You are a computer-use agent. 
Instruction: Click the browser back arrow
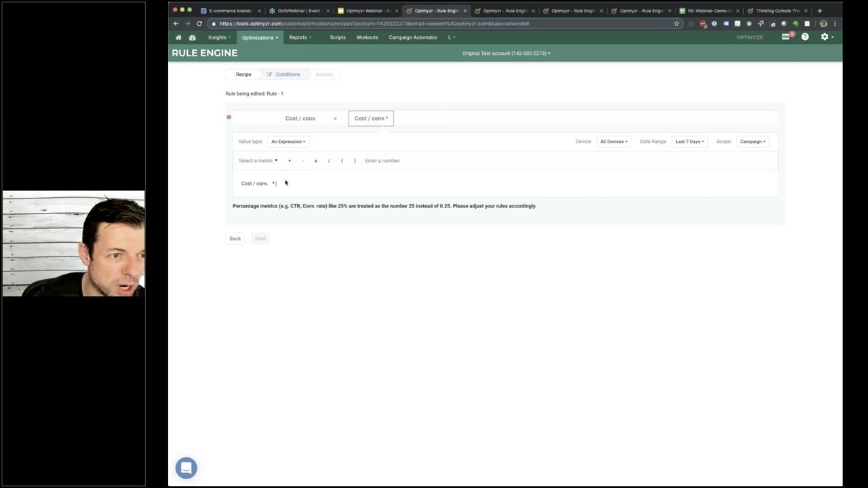pyautogui.click(x=176, y=24)
